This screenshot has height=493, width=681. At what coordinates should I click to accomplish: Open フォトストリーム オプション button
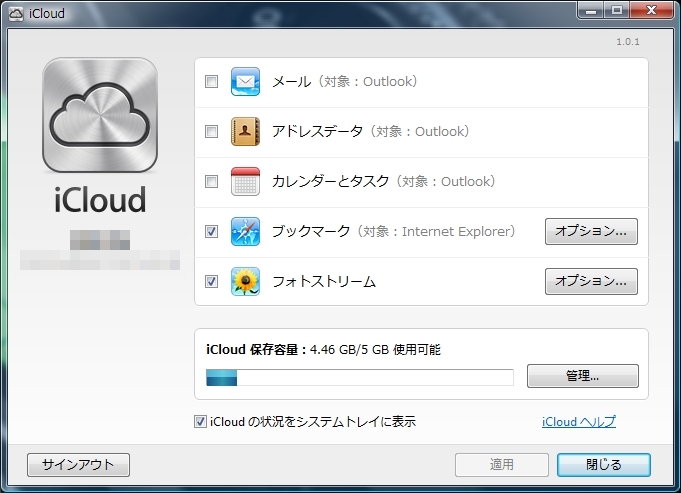591,281
